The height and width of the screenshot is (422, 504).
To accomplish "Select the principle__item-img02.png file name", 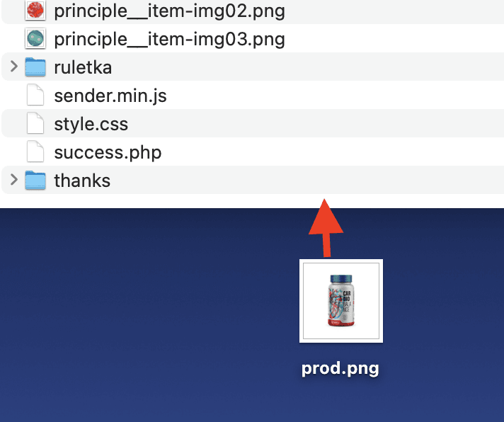I will 169,11.
